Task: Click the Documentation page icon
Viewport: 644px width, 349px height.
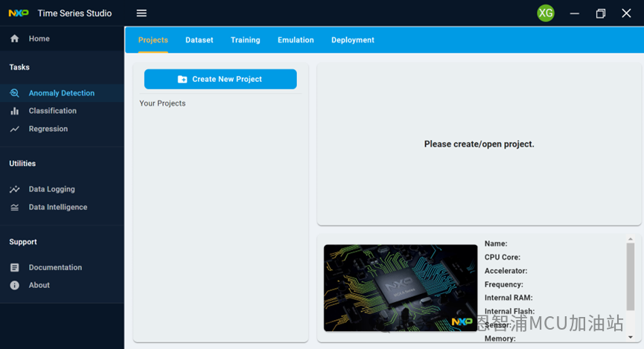Action: (15, 268)
